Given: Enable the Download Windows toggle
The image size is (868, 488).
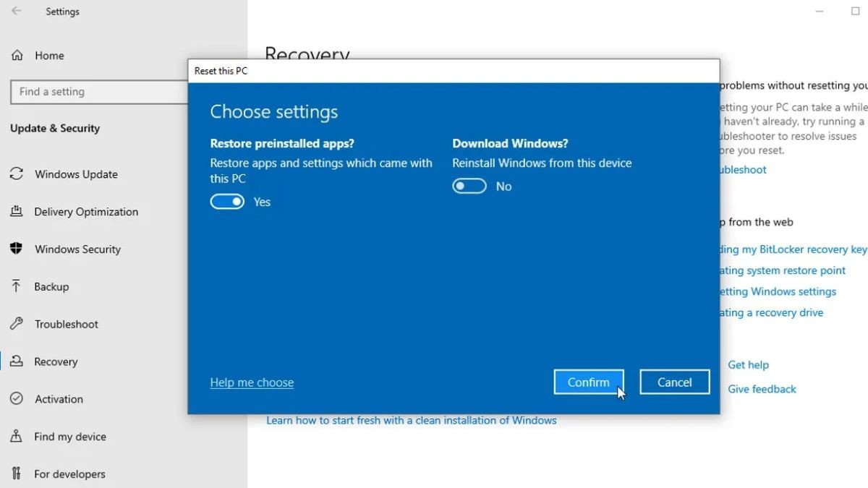Looking at the screenshot, I should tap(469, 186).
